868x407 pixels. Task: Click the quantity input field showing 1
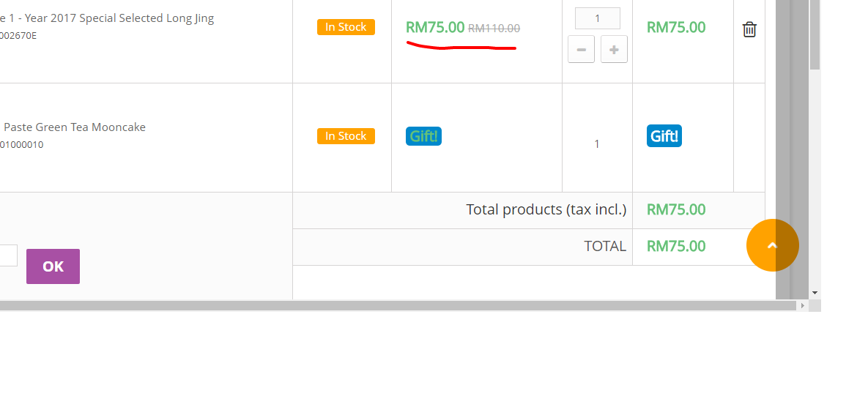coord(597,18)
